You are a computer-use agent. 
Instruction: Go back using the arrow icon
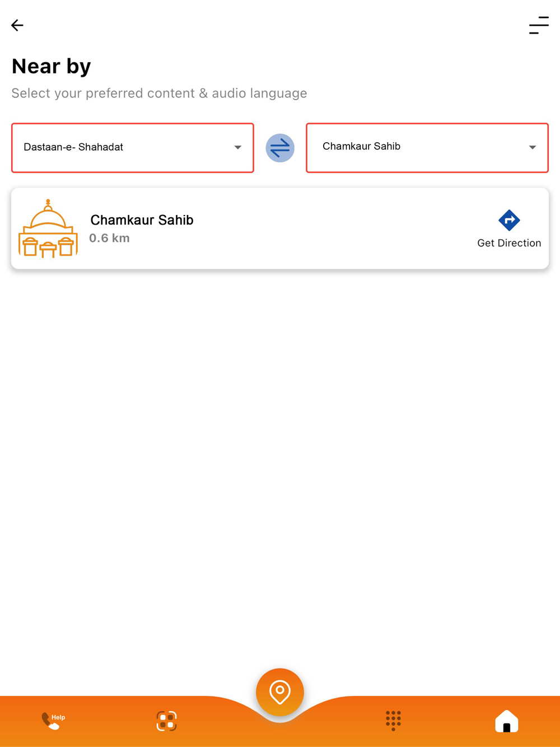pos(17,25)
